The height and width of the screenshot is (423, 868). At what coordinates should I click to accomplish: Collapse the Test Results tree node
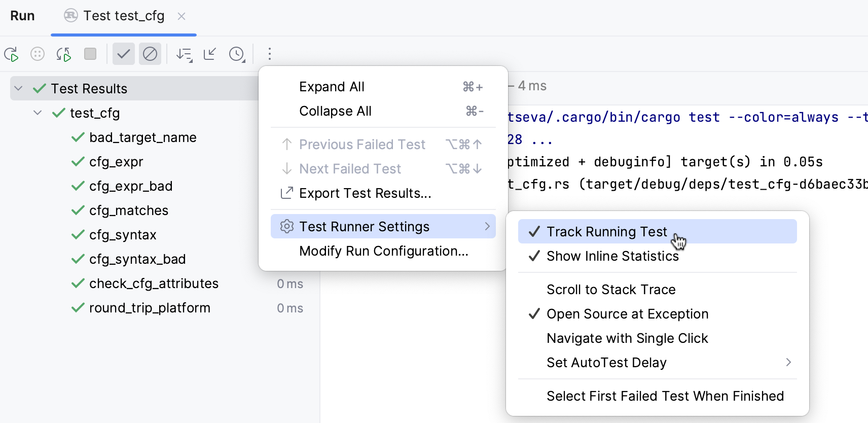tap(18, 88)
